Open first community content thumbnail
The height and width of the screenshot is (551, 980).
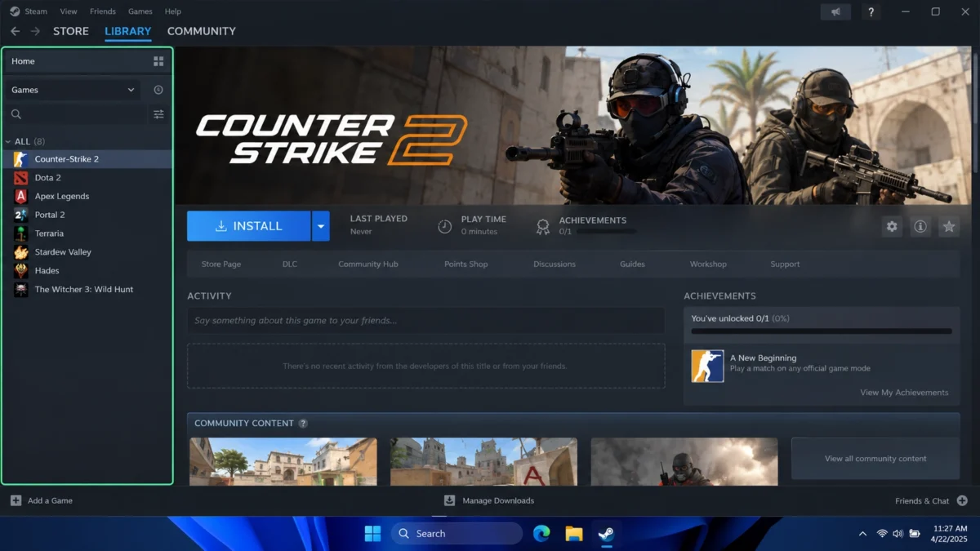point(283,461)
